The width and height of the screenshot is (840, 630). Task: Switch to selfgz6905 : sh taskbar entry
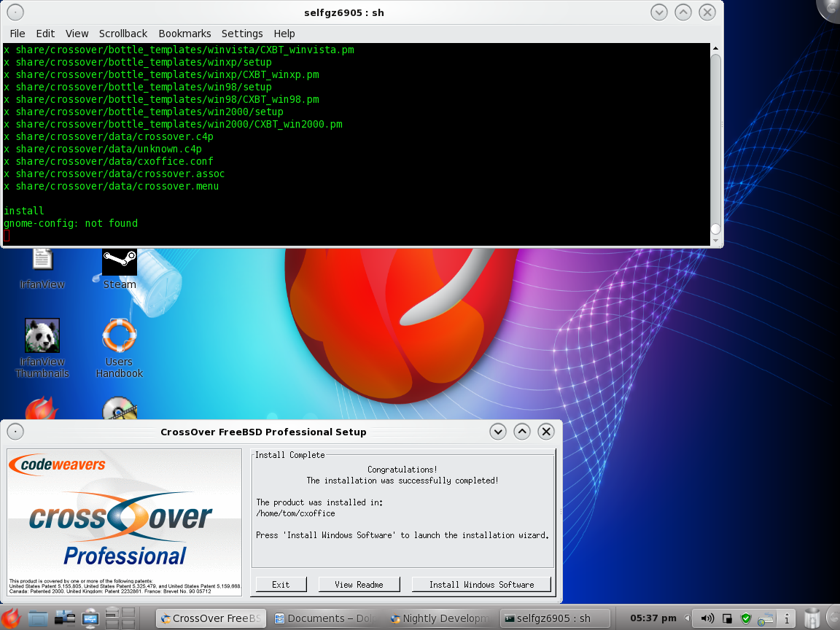[555, 618]
